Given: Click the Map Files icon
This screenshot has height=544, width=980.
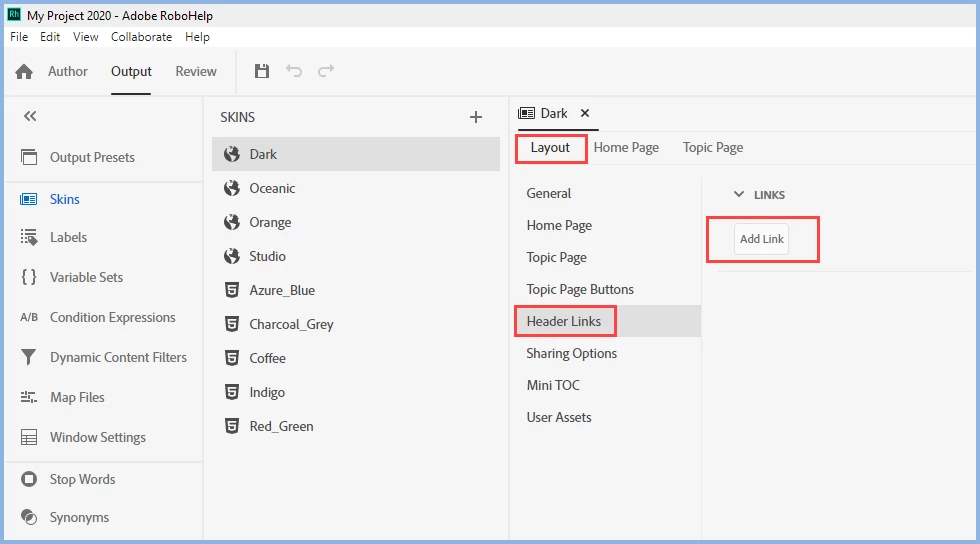Looking at the screenshot, I should click(x=29, y=397).
